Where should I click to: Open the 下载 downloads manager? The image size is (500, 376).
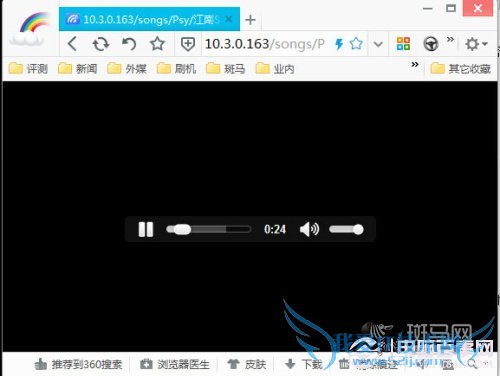pyautogui.click(x=304, y=364)
